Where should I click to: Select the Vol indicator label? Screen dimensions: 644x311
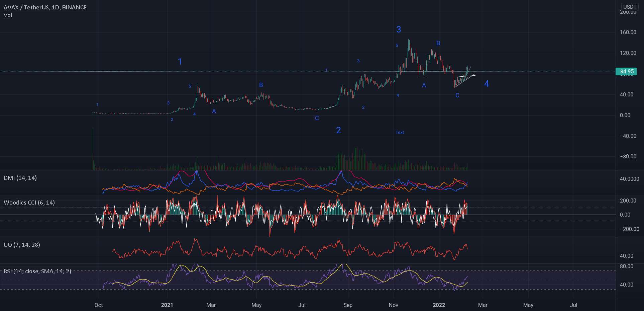click(8, 15)
